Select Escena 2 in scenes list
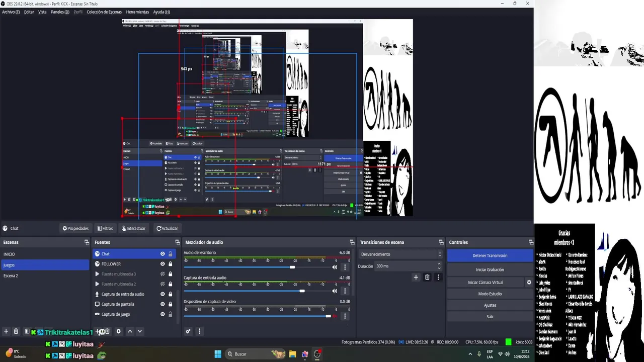 [x=45, y=276]
